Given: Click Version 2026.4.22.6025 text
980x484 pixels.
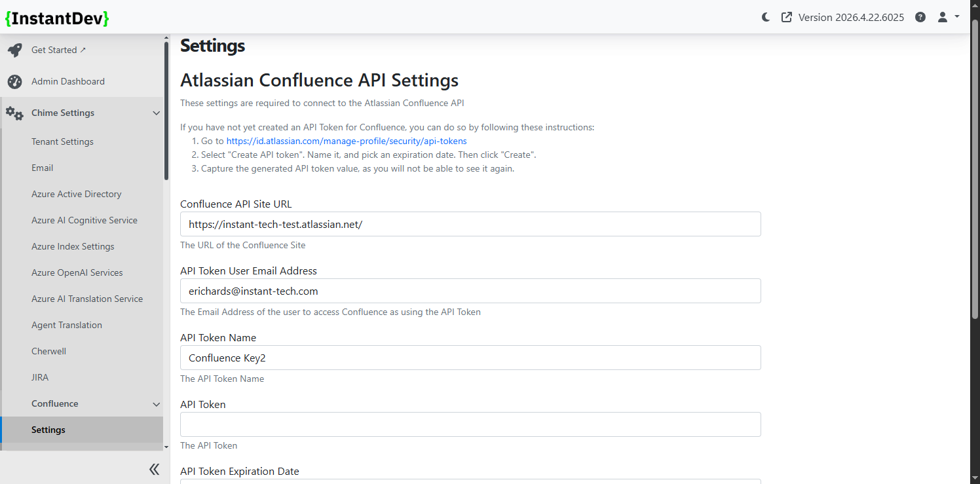Looking at the screenshot, I should pyautogui.click(x=851, y=17).
